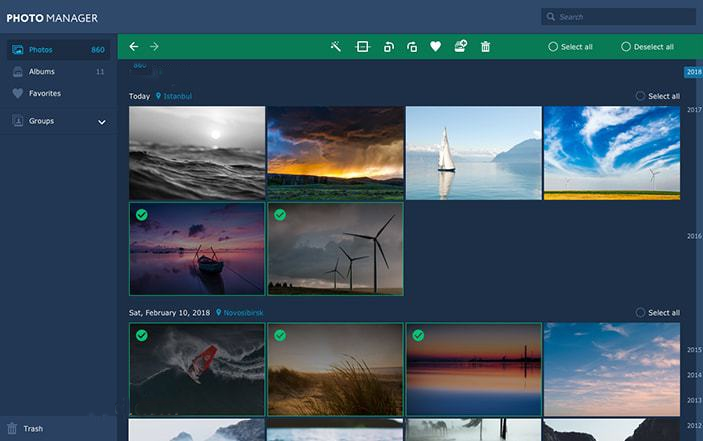Open the crop tool in the toolbar
The height and width of the screenshot is (441, 703).
click(362, 47)
